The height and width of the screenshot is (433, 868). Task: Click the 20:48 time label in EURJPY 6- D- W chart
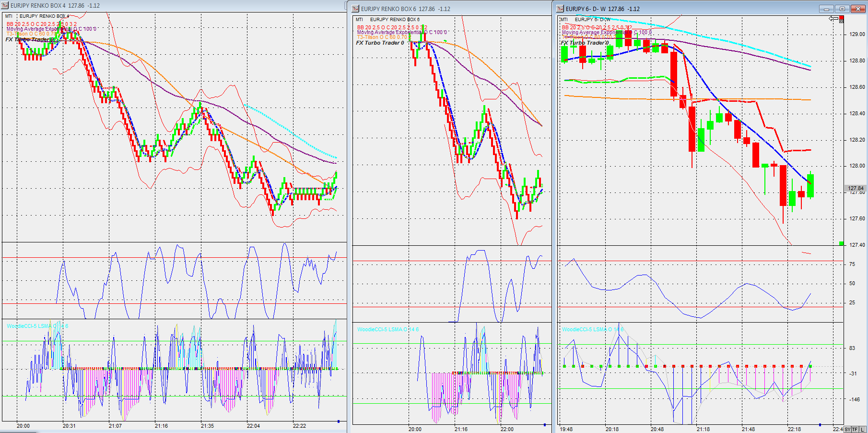point(657,429)
